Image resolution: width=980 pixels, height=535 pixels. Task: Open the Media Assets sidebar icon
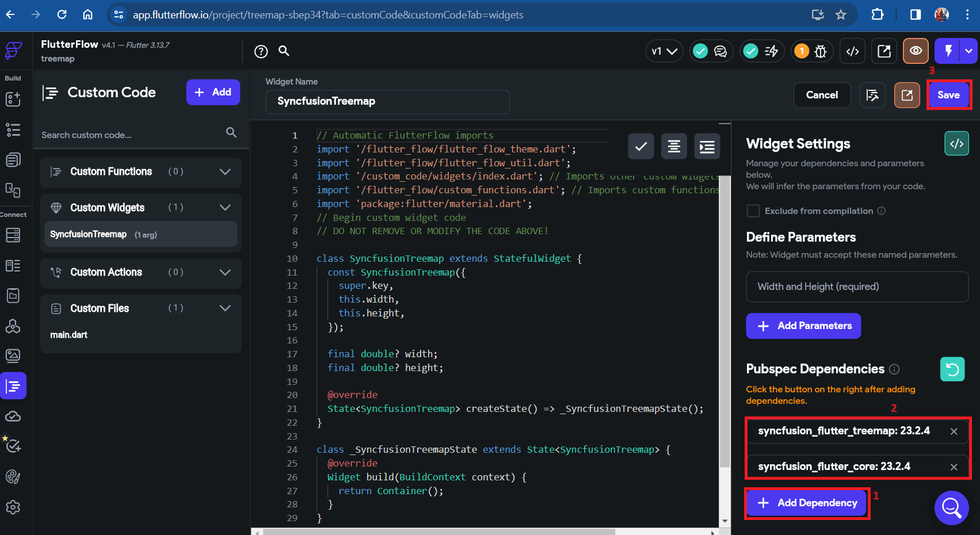[13, 356]
